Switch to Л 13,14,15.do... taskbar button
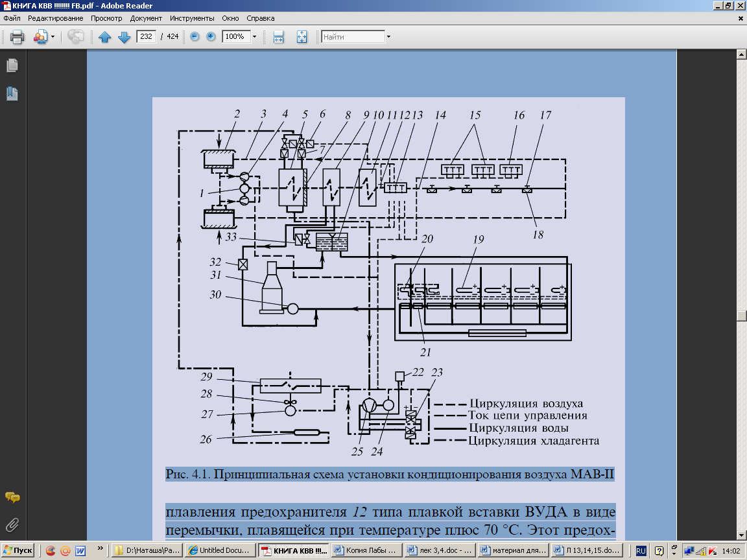The image size is (747, 560). pos(586,550)
